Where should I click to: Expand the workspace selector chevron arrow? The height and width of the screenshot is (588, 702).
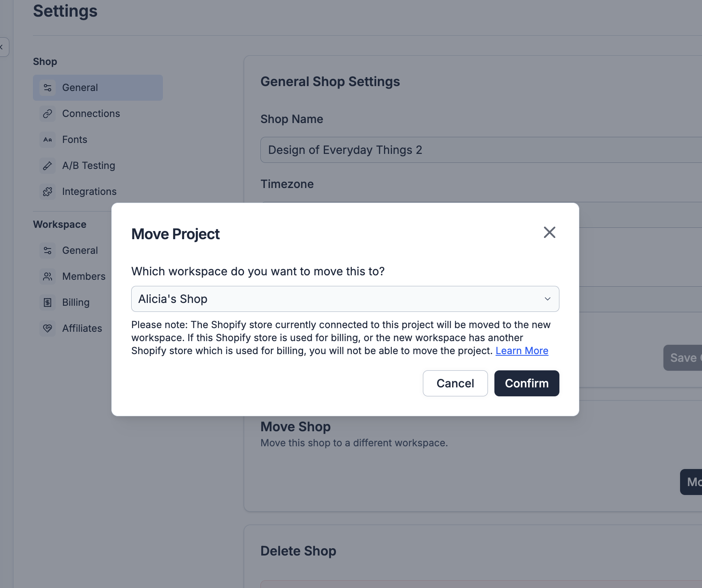pyautogui.click(x=547, y=299)
